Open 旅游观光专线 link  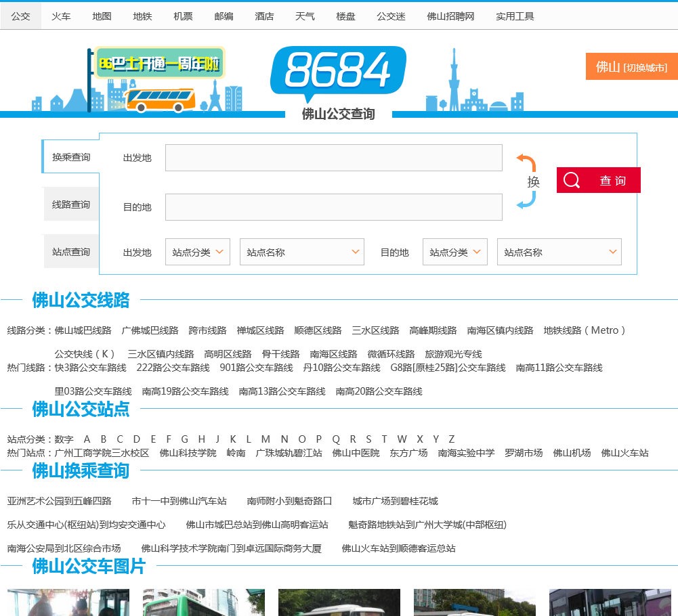click(453, 354)
